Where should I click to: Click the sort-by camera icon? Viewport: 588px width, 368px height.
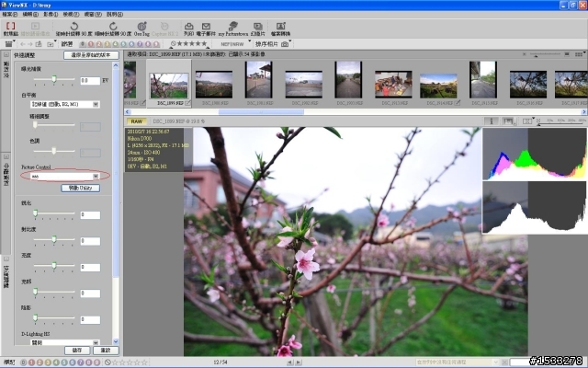(x=285, y=44)
